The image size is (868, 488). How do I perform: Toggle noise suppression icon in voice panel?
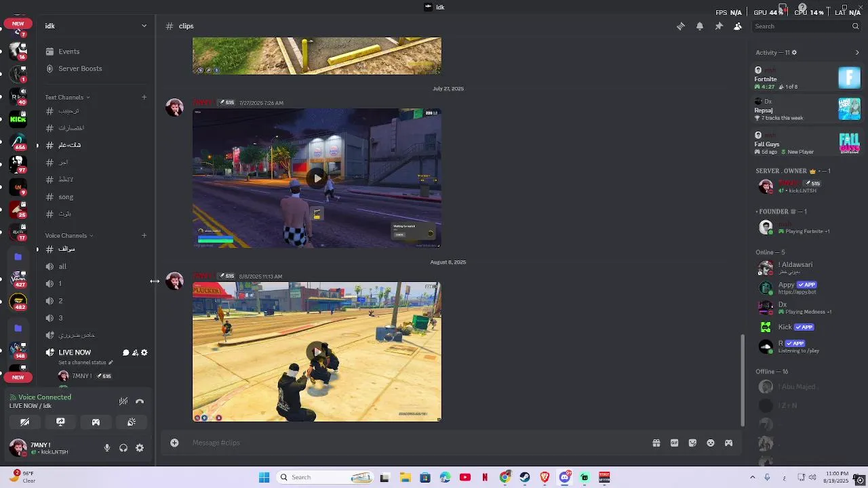[x=123, y=401]
